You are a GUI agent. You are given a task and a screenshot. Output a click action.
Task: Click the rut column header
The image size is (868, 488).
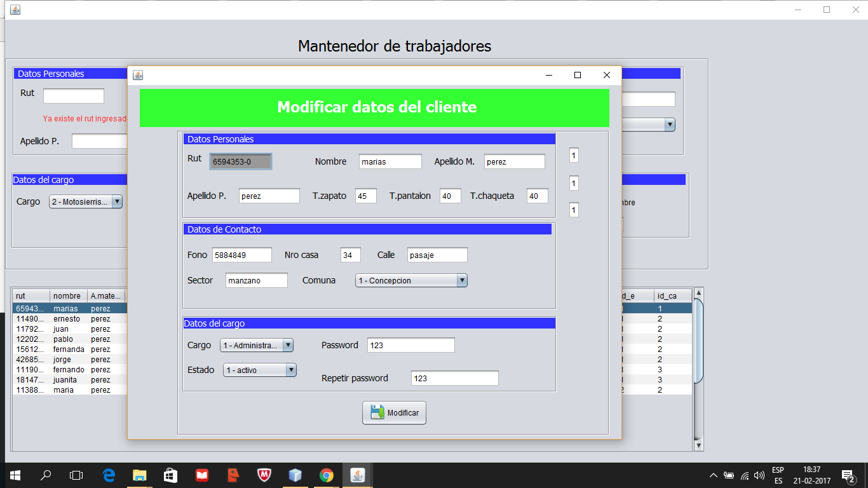coord(31,295)
